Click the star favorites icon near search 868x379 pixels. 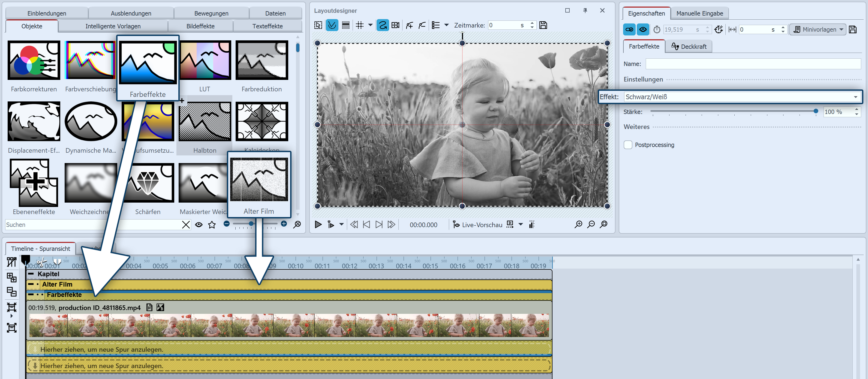(x=212, y=225)
